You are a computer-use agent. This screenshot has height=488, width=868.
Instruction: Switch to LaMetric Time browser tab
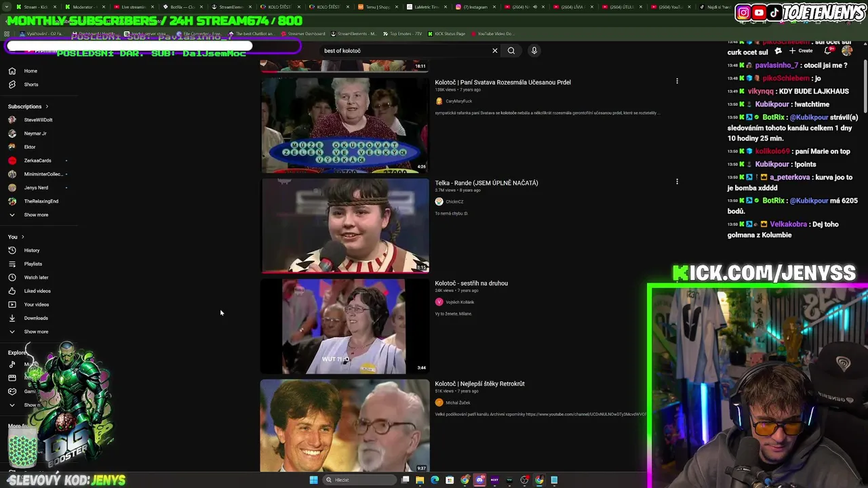(427, 7)
